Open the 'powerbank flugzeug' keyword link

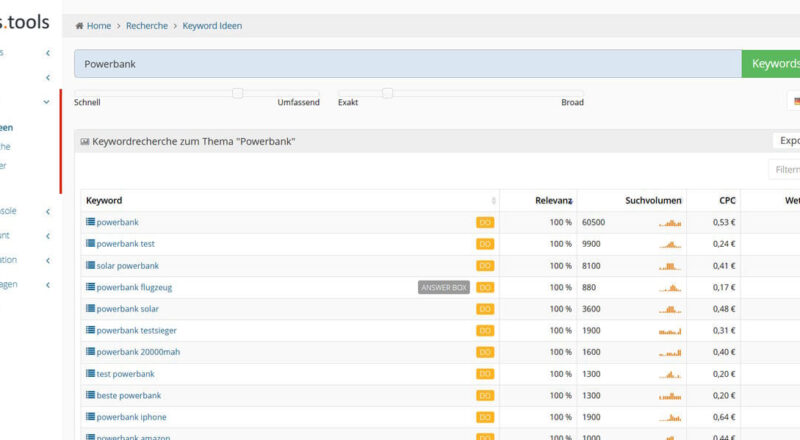point(134,287)
